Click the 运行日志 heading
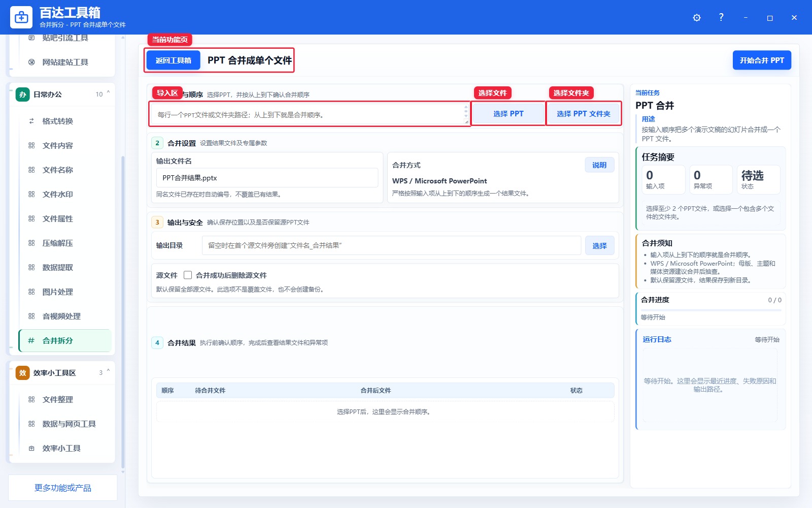The image size is (812, 508). pos(657,339)
